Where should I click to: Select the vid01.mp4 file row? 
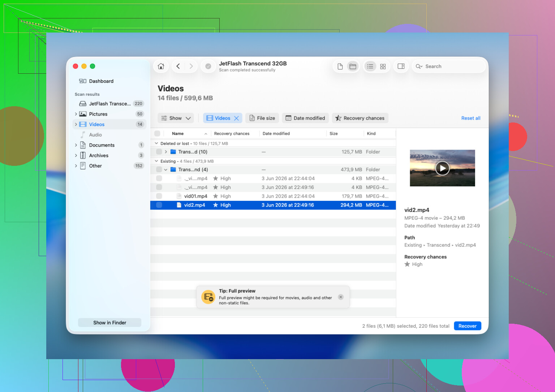click(x=273, y=196)
